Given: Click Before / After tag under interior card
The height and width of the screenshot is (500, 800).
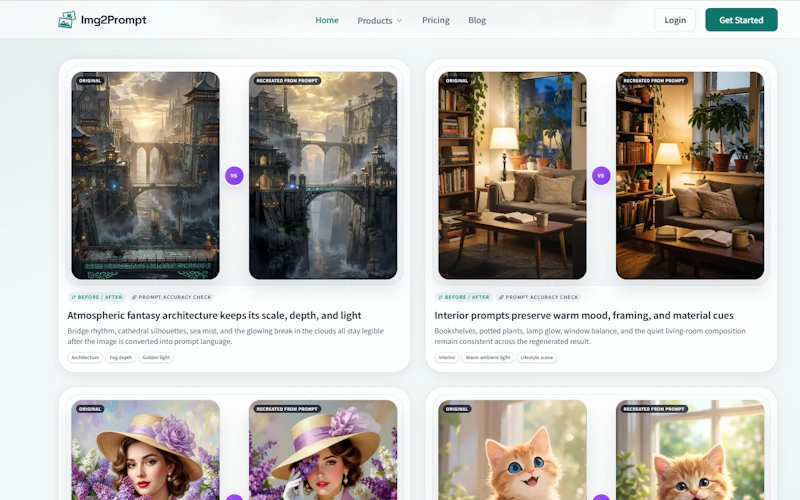Looking at the screenshot, I should (x=464, y=297).
